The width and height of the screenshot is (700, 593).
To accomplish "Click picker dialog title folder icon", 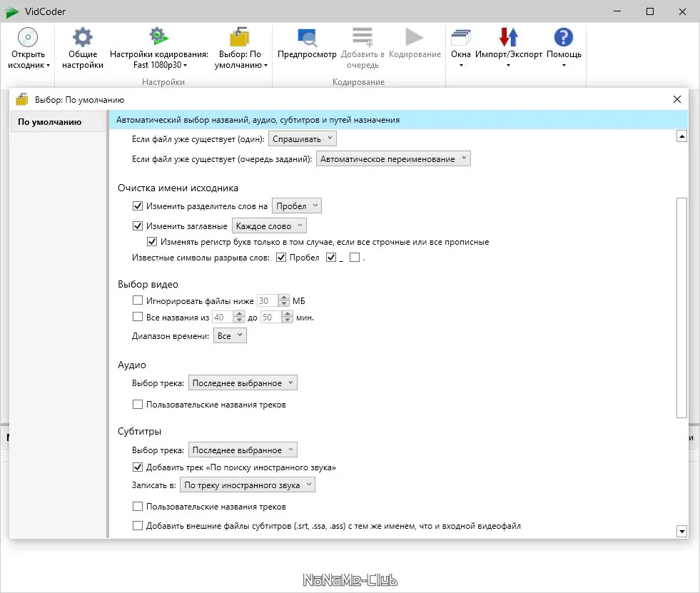I will [x=22, y=100].
